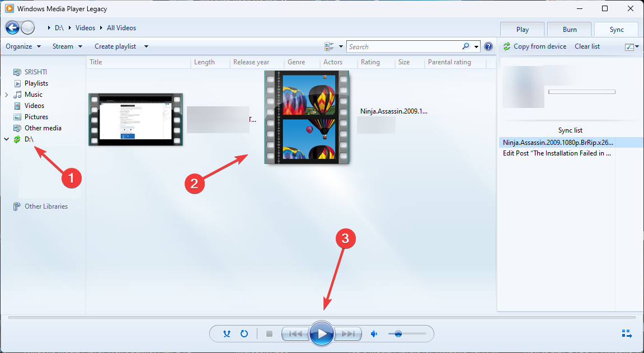Click the Videos library icon

[x=17, y=106]
